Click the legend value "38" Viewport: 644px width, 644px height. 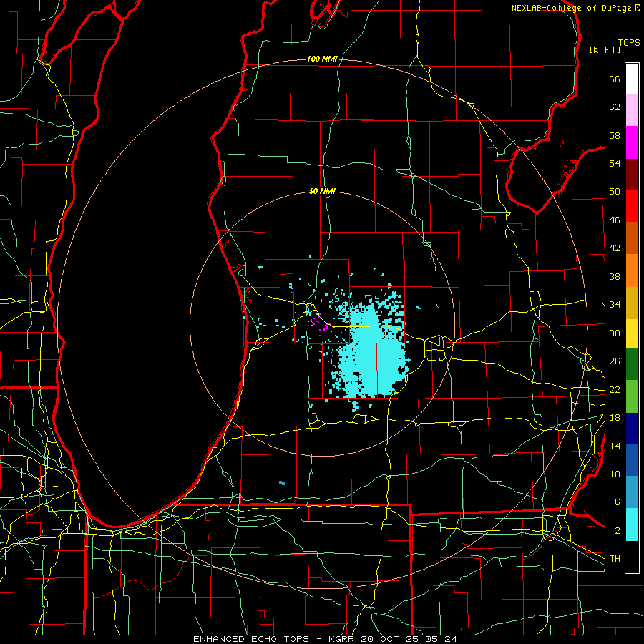click(x=615, y=276)
